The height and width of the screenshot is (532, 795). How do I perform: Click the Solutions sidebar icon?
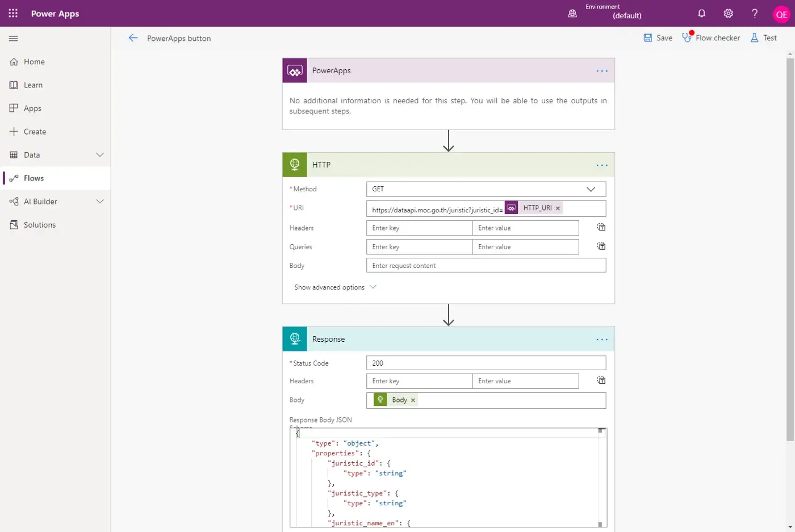(14, 225)
